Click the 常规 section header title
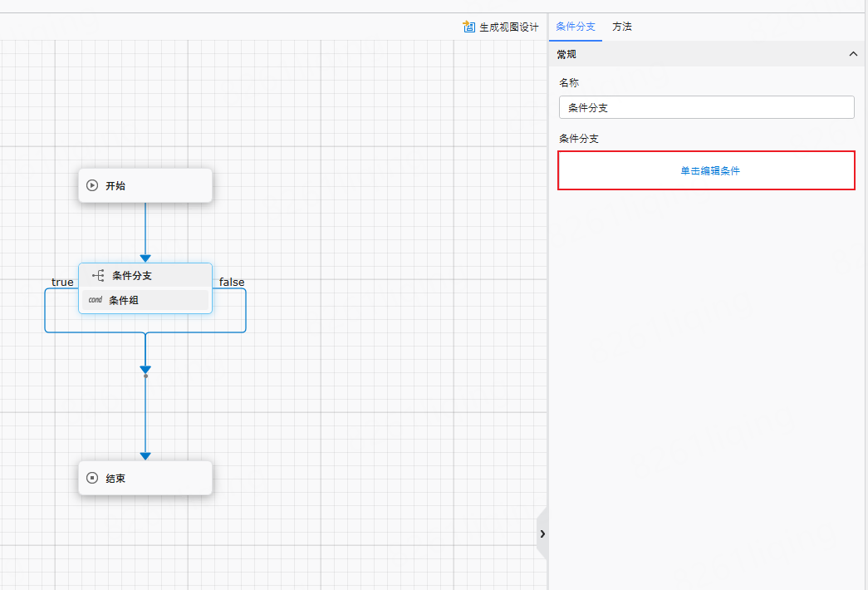Screen dimensions: 868x590 [566, 54]
